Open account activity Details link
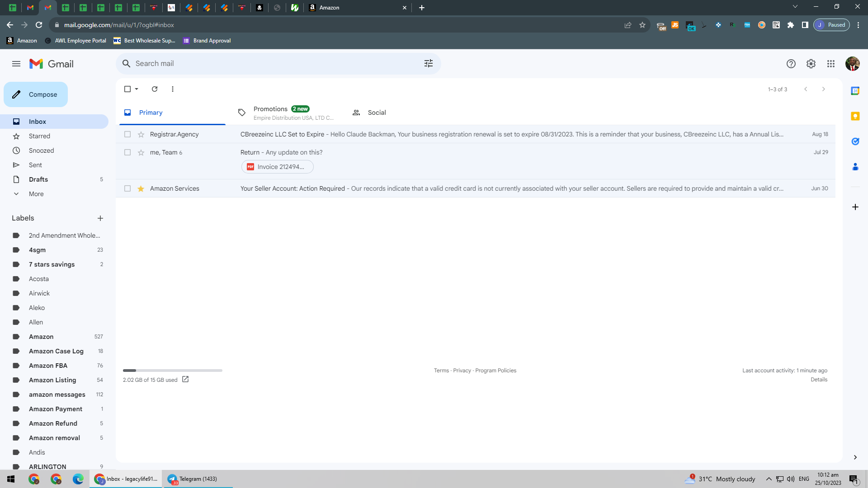 (x=819, y=380)
